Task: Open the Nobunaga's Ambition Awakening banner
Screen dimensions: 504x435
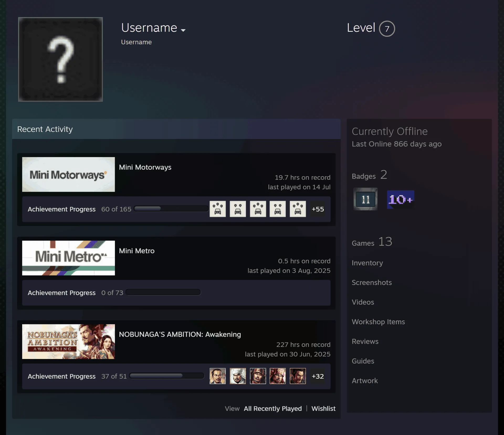Action: pyautogui.click(x=69, y=341)
